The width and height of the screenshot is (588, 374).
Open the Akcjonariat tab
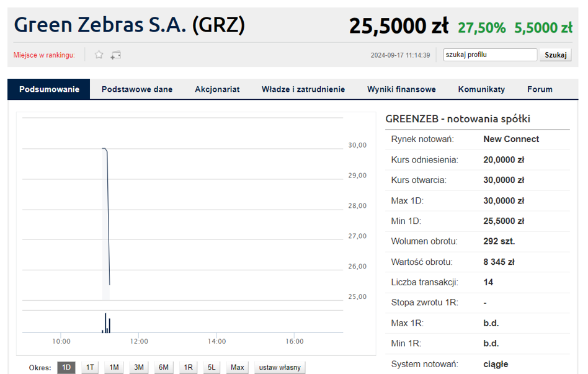click(217, 89)
